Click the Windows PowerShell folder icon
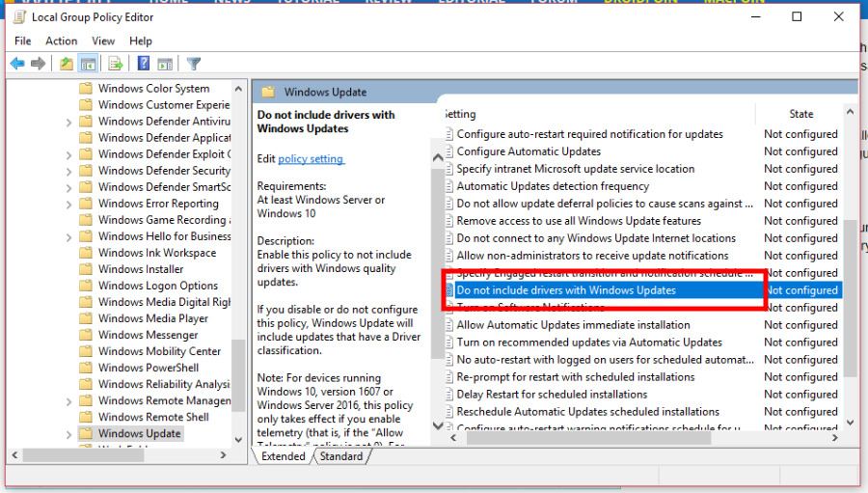 (85, 368)
